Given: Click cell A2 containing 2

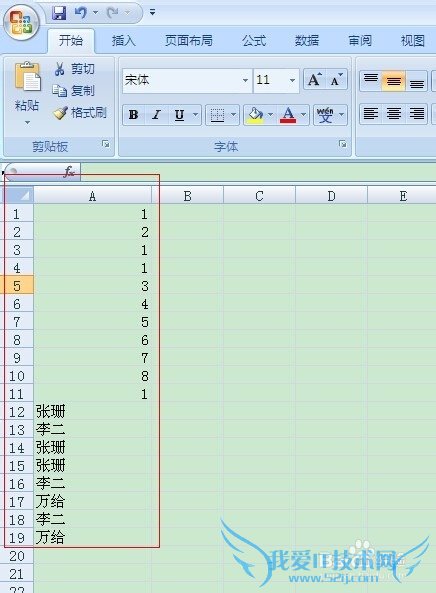Looking at the screenshot, I should point(93,232).
